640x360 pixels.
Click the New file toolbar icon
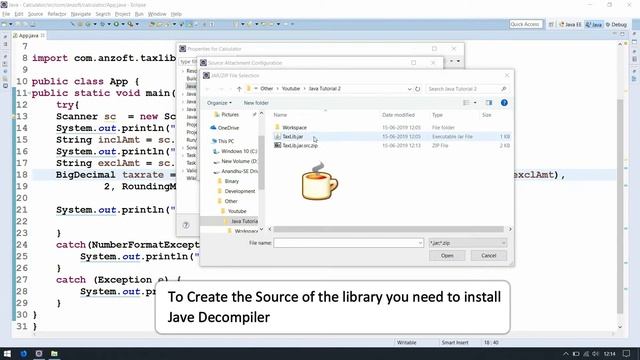[4, 24]
